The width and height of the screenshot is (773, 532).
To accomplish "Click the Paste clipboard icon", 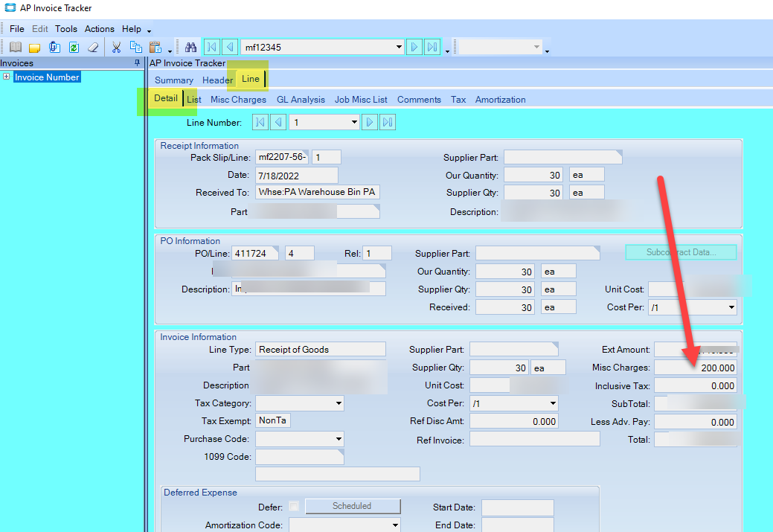I will tap(155, 48).
